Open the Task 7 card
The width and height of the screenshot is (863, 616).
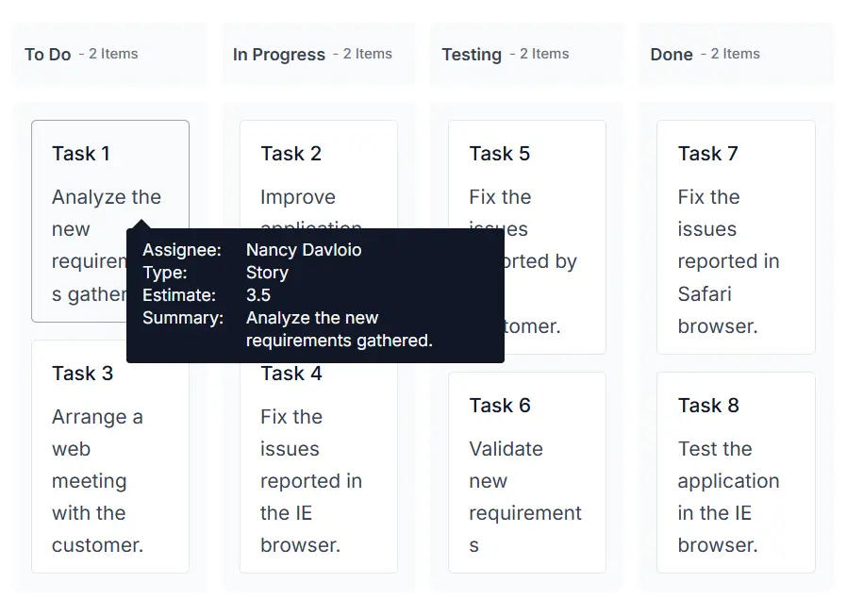click(736, 237)
